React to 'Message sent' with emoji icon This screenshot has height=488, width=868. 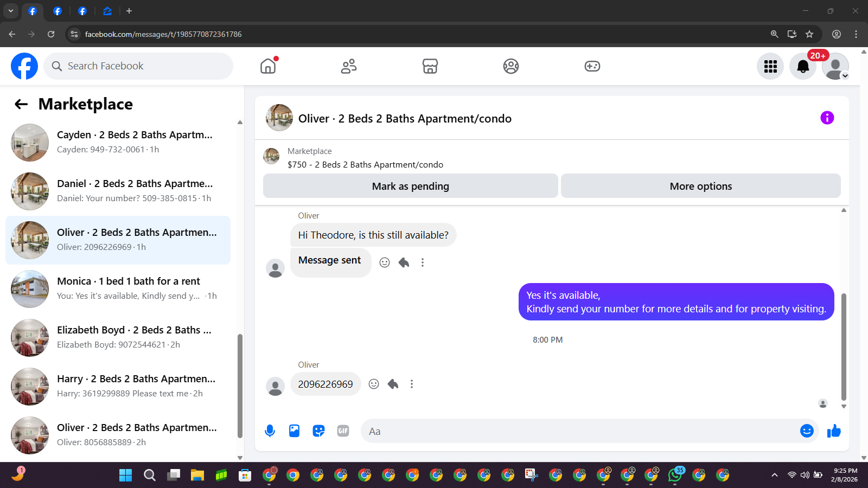coord(385,262)
